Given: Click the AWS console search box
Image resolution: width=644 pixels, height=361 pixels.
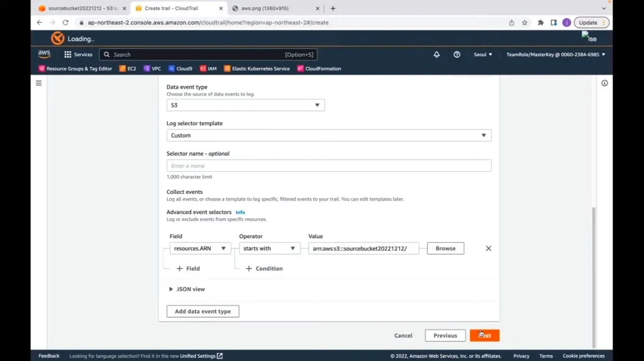Looking at the screenshot, I should tap(208, 54).
